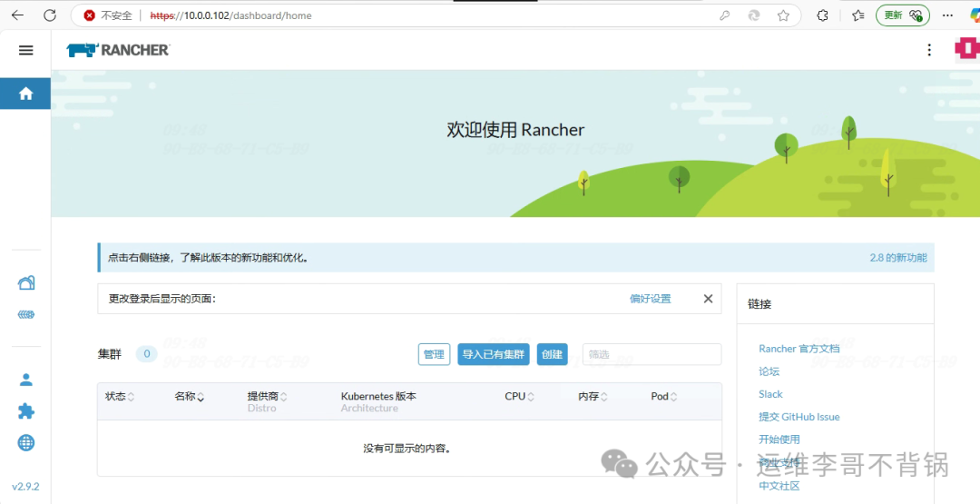Click the 管理 button

(434, 354)
